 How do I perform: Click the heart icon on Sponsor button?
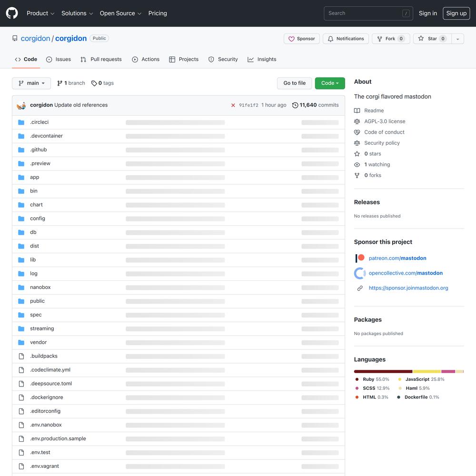pos(291,39)
